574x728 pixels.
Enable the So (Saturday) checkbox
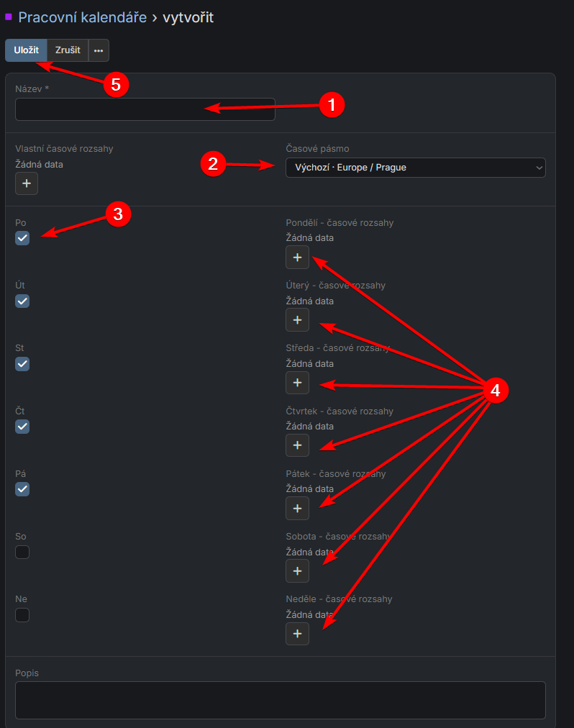tap(22, 552)
